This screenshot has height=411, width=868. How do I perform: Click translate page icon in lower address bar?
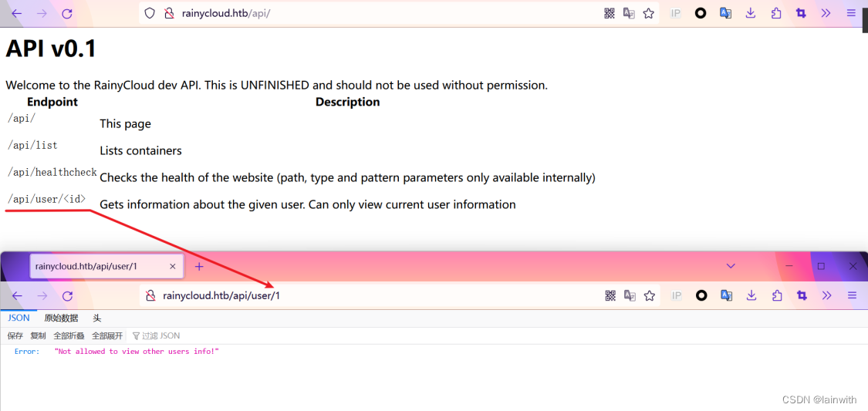[630, 296]
